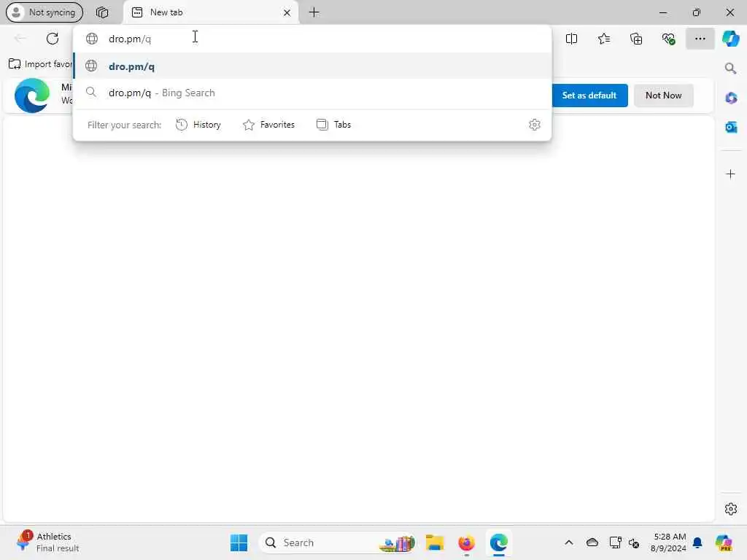
Task: Click OneDrive cloud tray icon
Action: click(592, 542)
